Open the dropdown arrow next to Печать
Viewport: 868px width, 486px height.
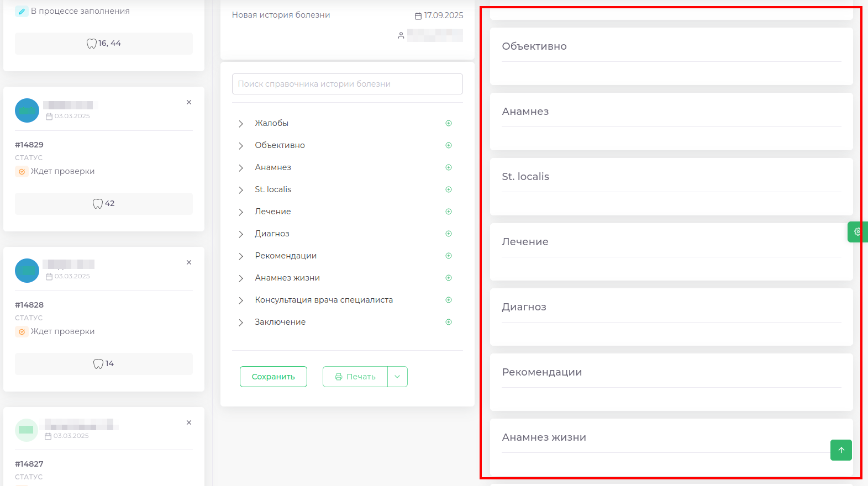[397, 376]
